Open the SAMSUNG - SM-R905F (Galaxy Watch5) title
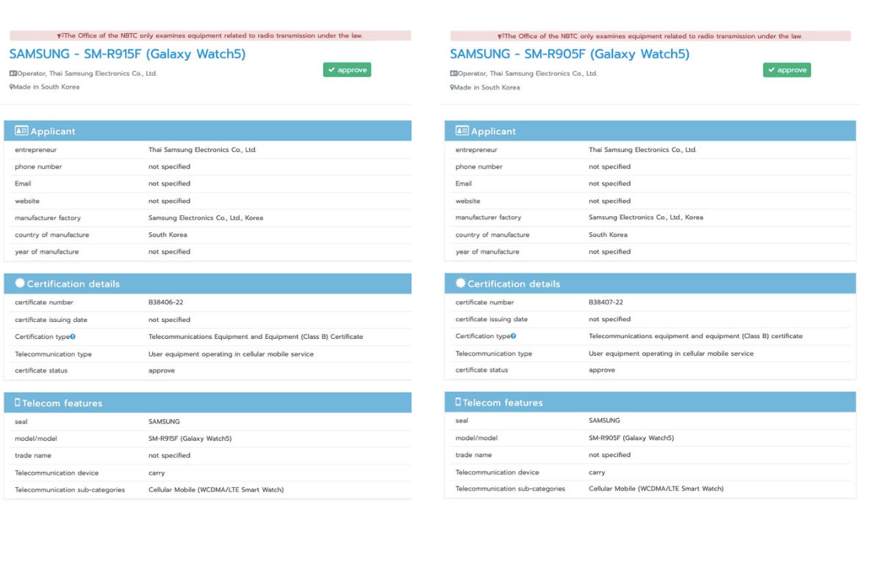882x588 pixels. pyautogui.click(x=570, y=54)
